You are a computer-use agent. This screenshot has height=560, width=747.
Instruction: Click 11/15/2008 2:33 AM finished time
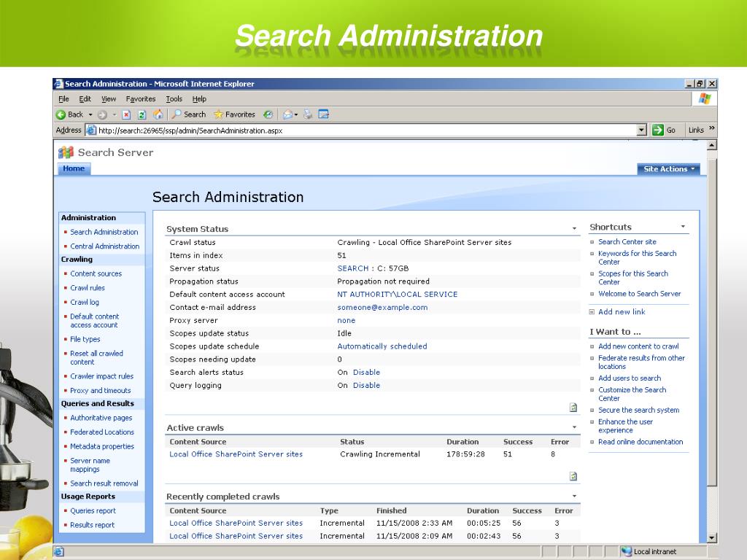coord(414,523)
